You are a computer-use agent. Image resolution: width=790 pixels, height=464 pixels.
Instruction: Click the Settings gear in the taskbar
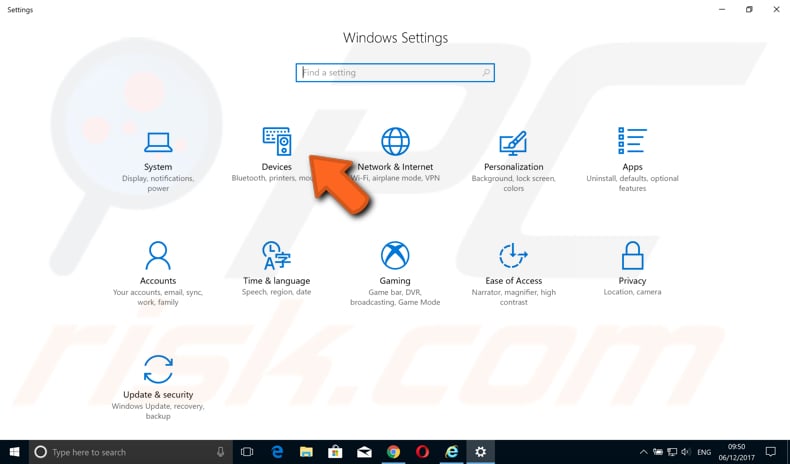tap(481, 452)
